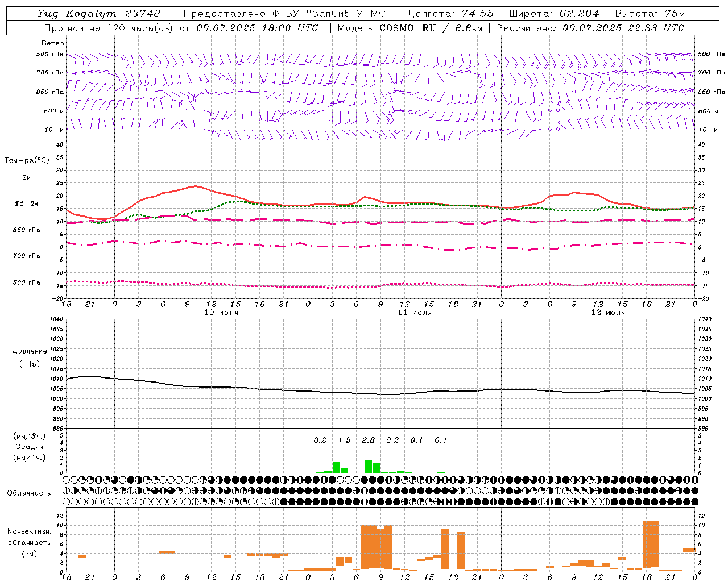
Task: Click the '(мм/1ч.)' precipitation unit label
Action: tap(30, 458)
